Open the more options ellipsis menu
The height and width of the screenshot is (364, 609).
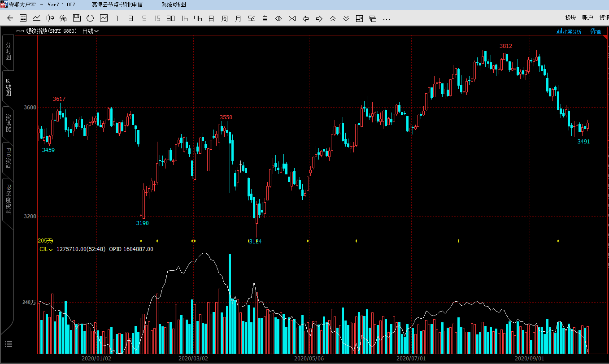point(387,18)
